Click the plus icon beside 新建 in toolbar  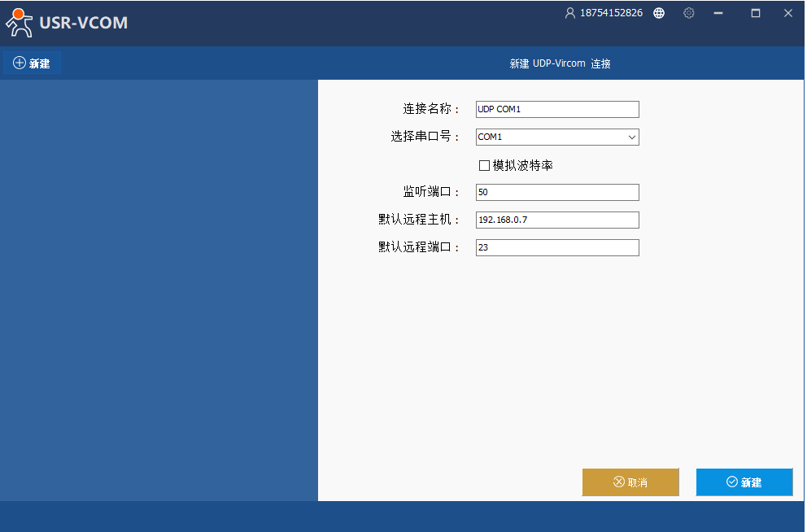click(20, 63)
